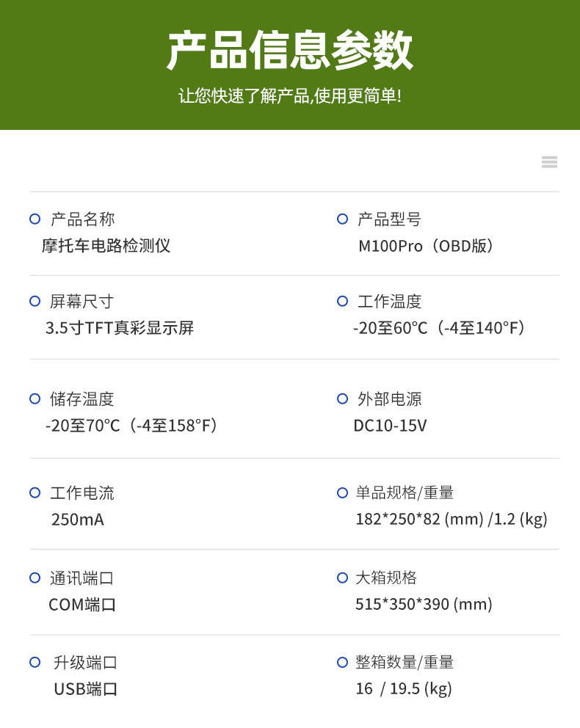Click the circle bullet beside 整箱数量/重量
Viewport: 580px width, 728px height.
click(x=342, y=662)
